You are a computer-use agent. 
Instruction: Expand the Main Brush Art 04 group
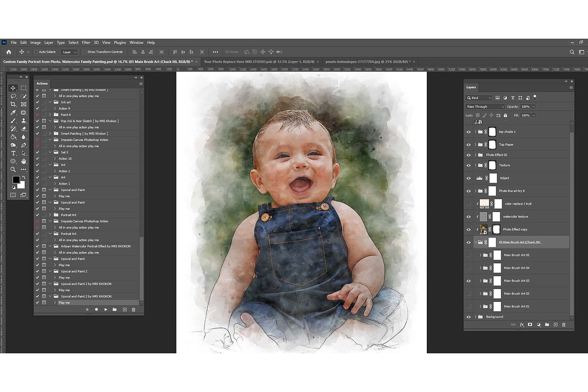click(x=480, y=268)
